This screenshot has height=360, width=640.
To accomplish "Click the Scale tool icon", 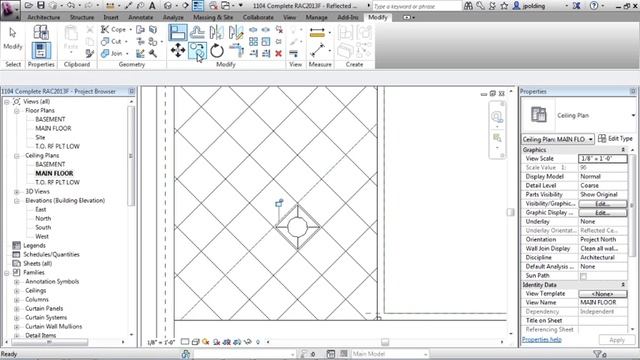I will (x=266, y=42).
